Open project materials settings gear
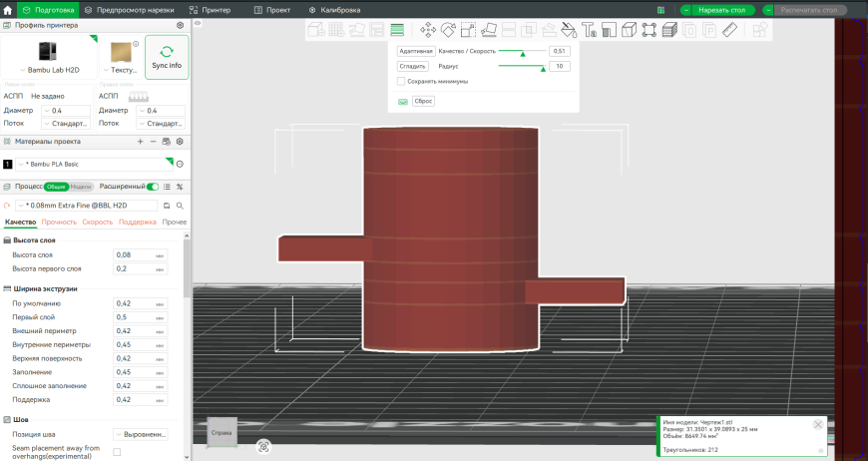Screen dimensions: 868x461 (x=180, y=142)
